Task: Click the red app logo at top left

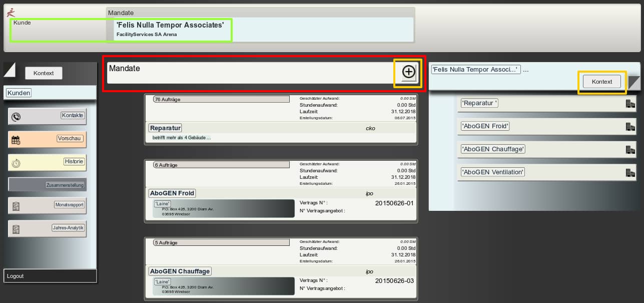Action: tap(11, 12)
